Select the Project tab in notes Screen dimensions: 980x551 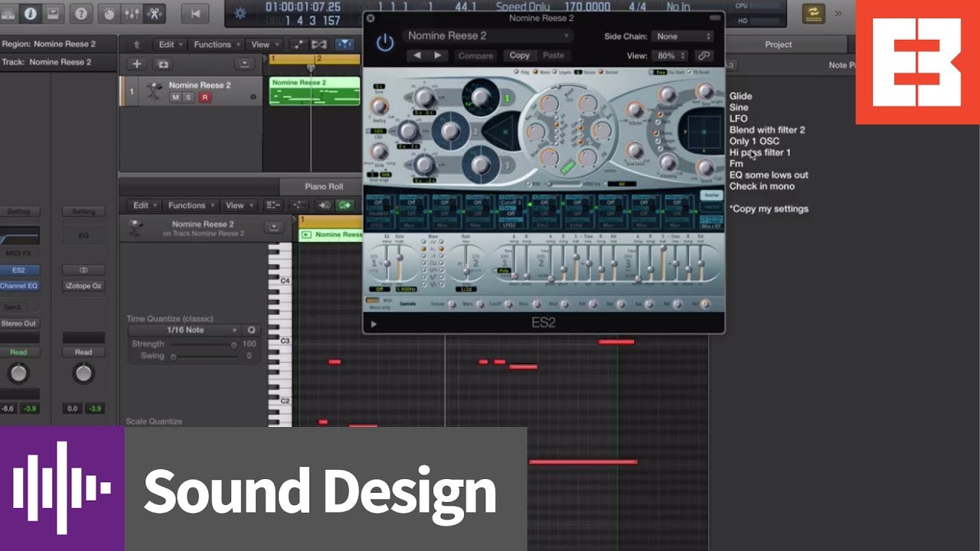(778, 44)
